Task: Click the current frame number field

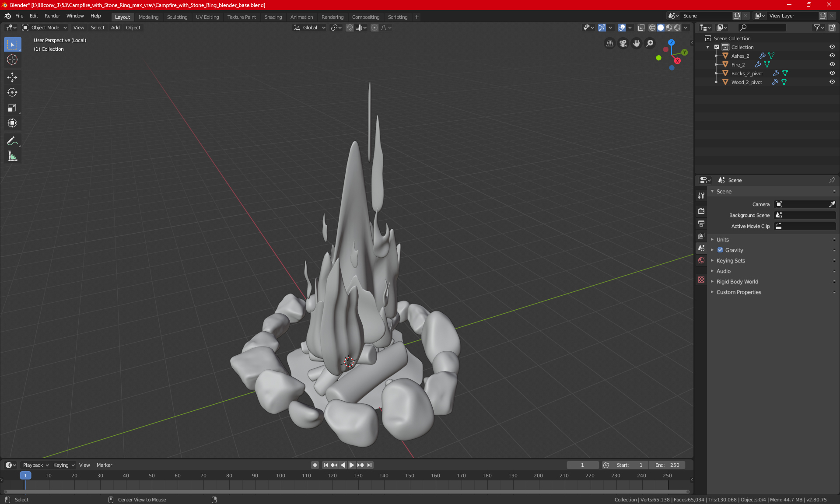Action: [583, 465]
